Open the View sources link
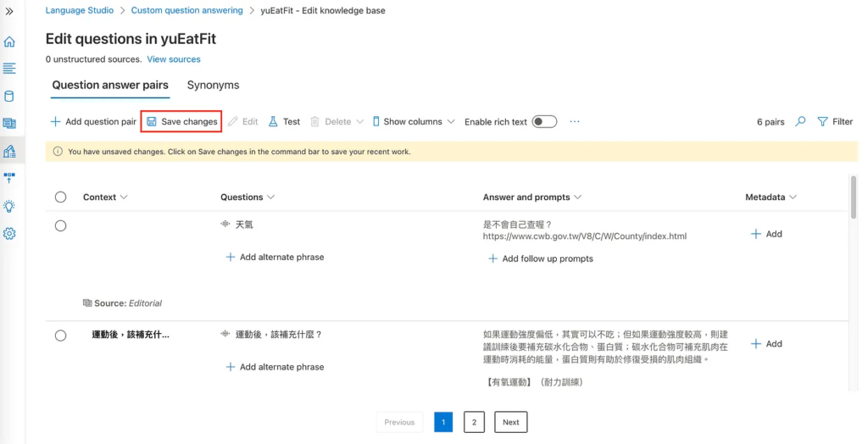 174,59
